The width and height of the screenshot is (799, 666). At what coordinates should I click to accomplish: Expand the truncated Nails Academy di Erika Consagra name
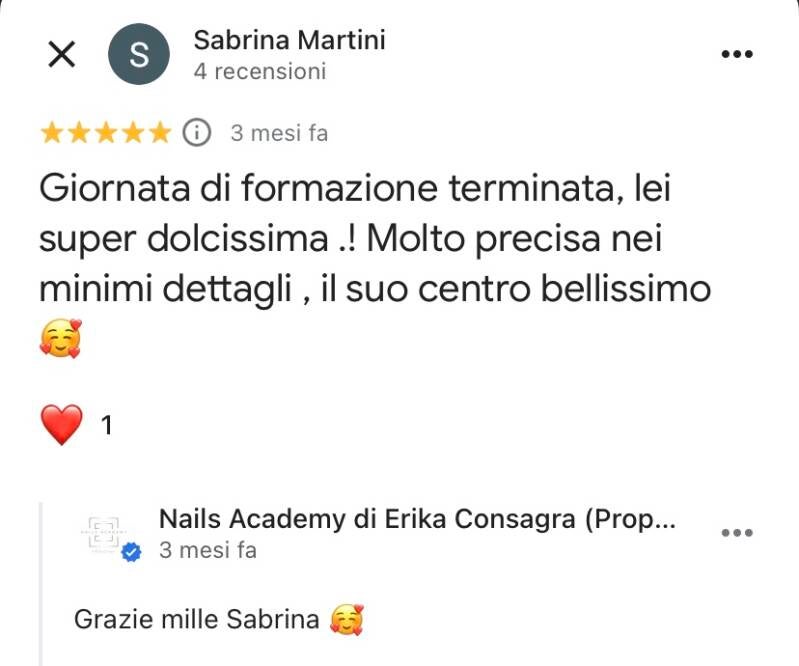417,519
